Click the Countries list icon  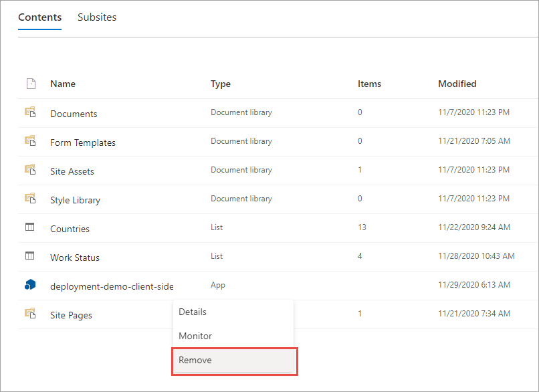pyautogui.click(x=30, y=227)
